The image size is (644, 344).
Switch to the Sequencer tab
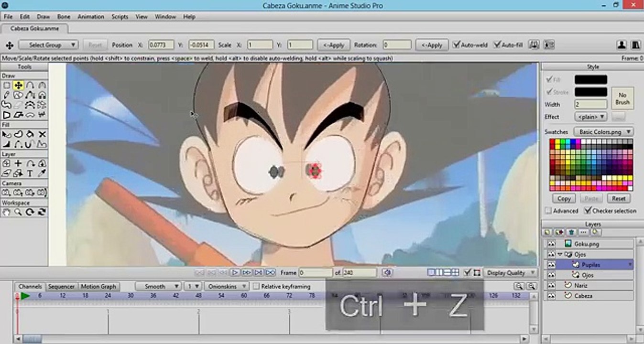click(x=62, y=287)
